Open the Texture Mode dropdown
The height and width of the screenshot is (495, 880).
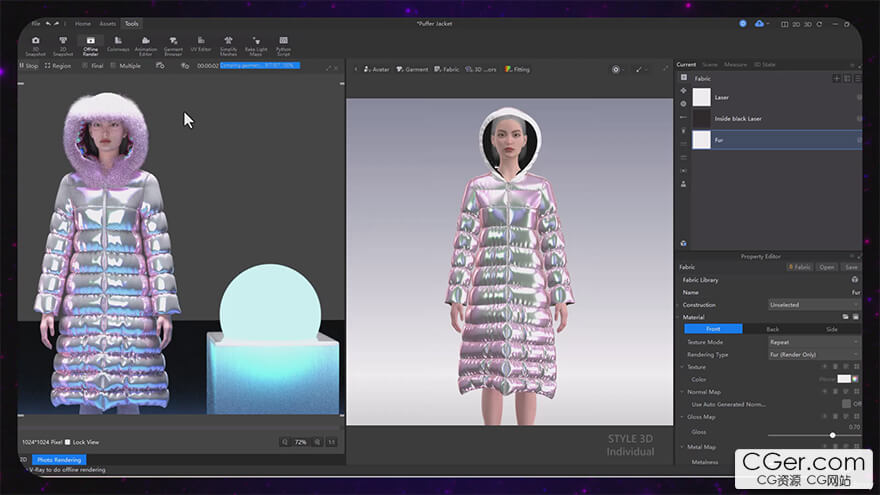tap(813, 342)
